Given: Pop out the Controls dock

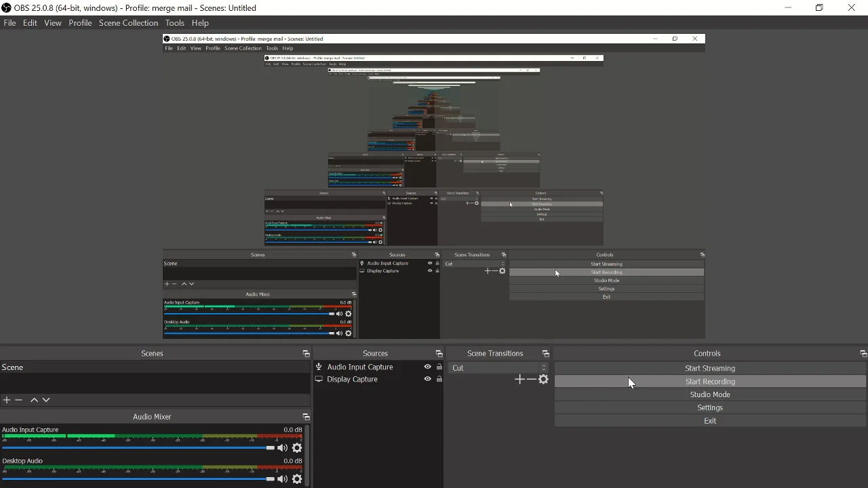Looking at the screenshot, I should 863,354.
